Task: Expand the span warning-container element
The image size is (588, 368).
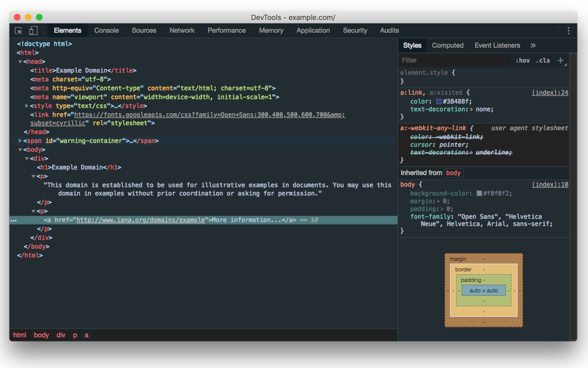Action: point(20,141)
